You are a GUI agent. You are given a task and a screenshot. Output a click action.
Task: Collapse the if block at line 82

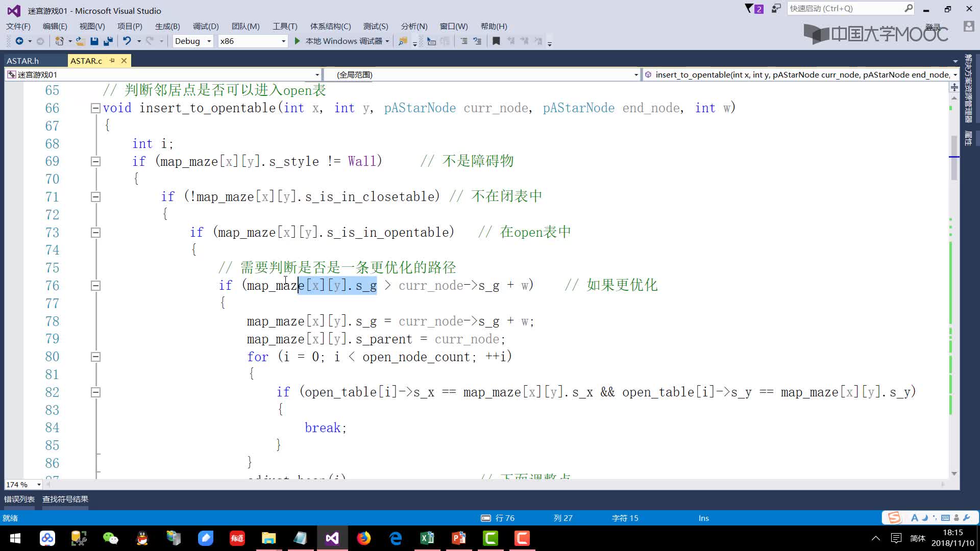click(95, 392)
